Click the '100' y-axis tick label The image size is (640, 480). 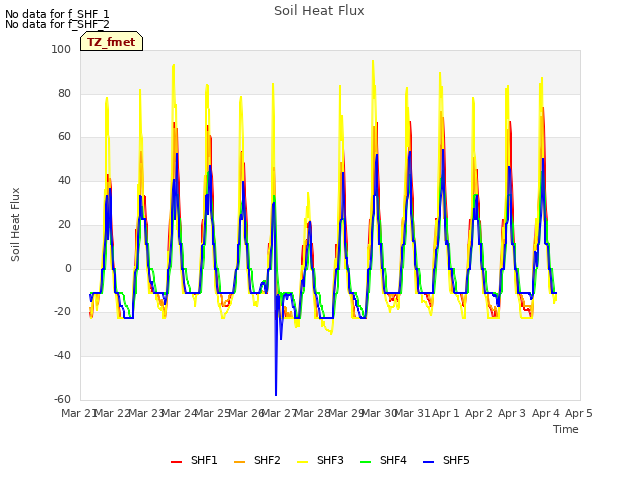click(x=61, y=49)
